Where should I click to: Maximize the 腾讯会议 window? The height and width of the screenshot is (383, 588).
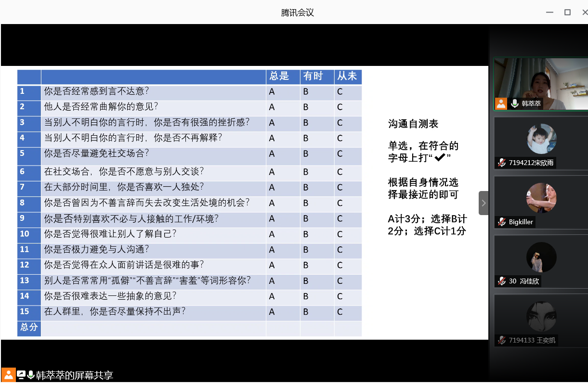(x=567, y=13)
